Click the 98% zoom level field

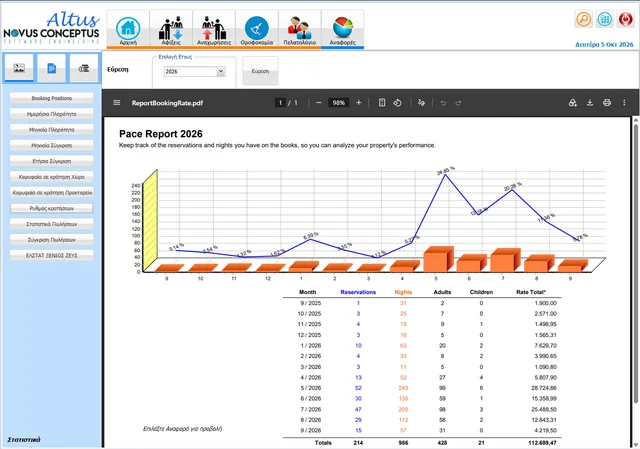[x=338, y=103]
